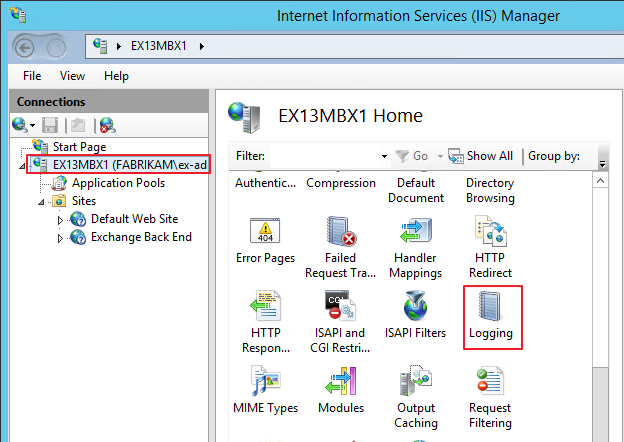Open the Filter combo box dropdown

coord(384,156)
